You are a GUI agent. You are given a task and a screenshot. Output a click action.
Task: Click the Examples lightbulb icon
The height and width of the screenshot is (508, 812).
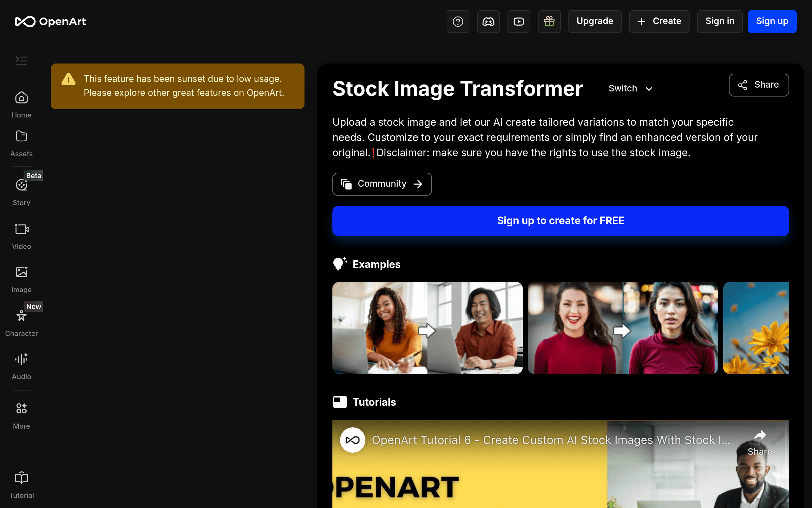click(x=340, y=264)
